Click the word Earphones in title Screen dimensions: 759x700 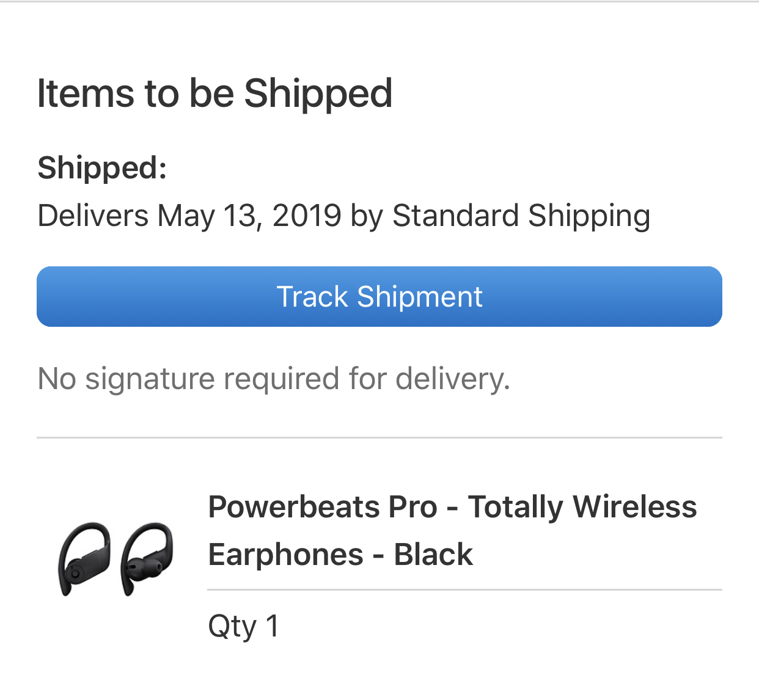tap(286, 555)
